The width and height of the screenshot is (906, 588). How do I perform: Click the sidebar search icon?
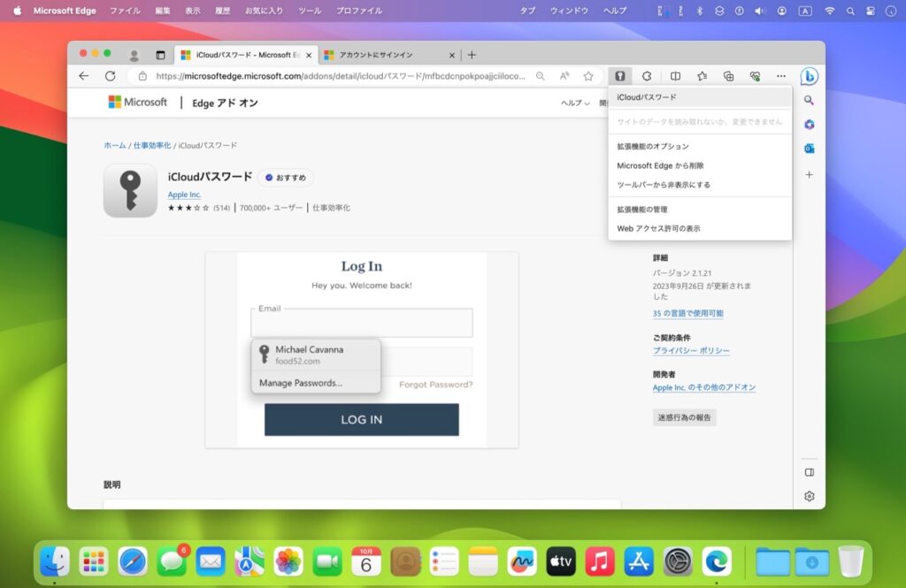click(x=809, y=101)
